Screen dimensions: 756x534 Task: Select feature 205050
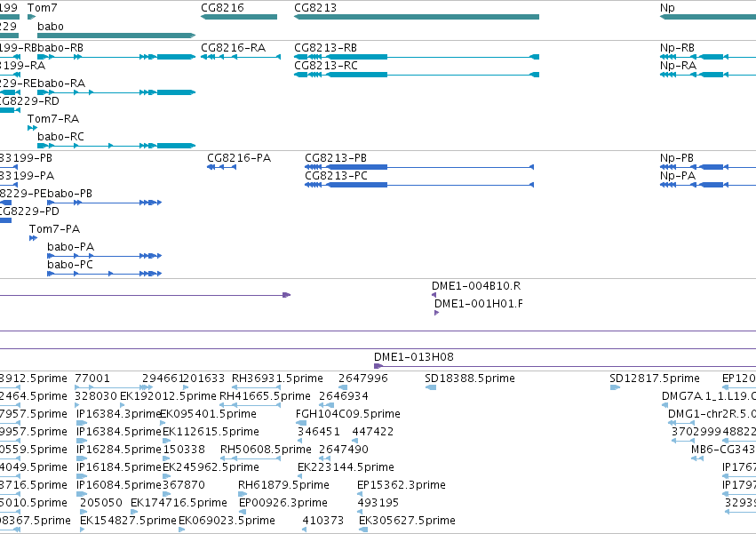coord(82,512)
